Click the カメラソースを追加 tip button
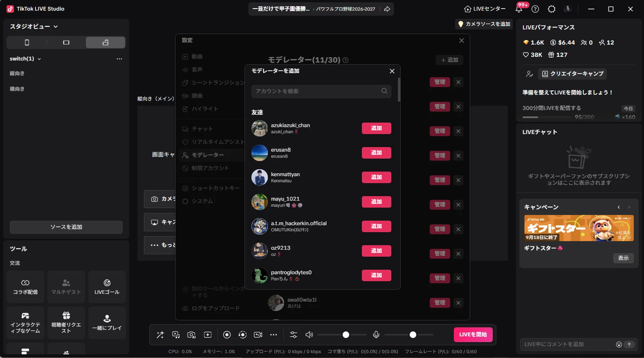644x358 pixels. (484, 24)
